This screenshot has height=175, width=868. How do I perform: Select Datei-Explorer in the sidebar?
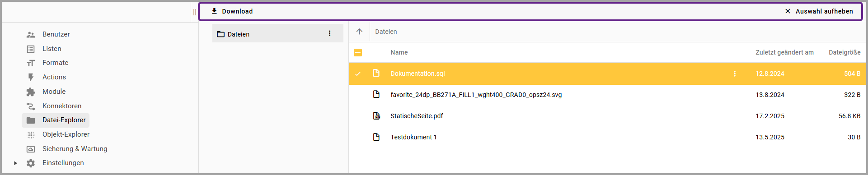coord(56,120)
